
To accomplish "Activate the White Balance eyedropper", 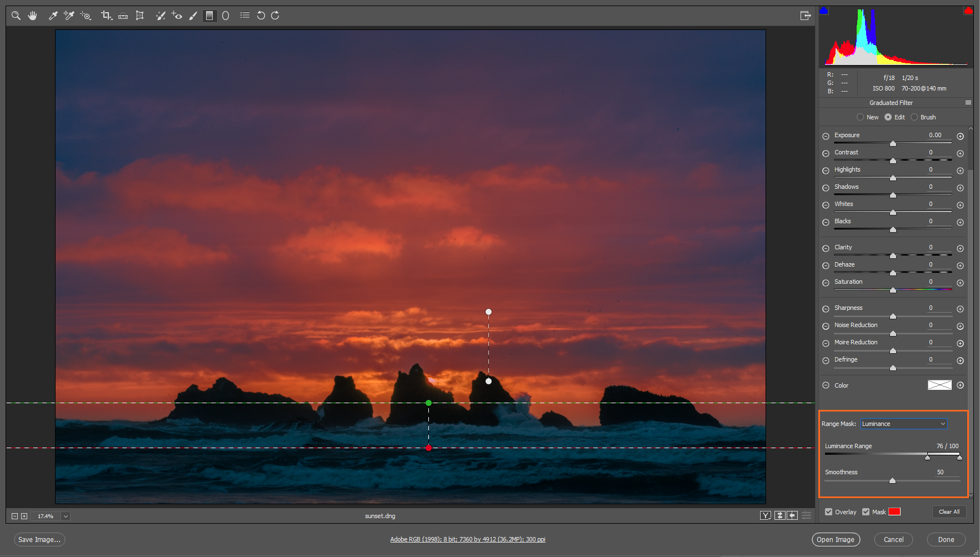I will coord(53,16).
